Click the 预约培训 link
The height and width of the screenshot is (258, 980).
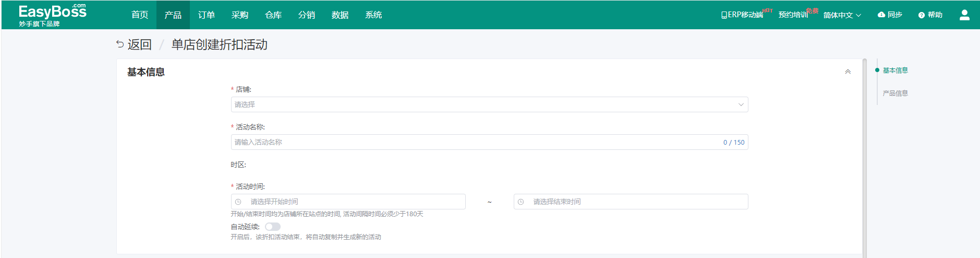793,15
